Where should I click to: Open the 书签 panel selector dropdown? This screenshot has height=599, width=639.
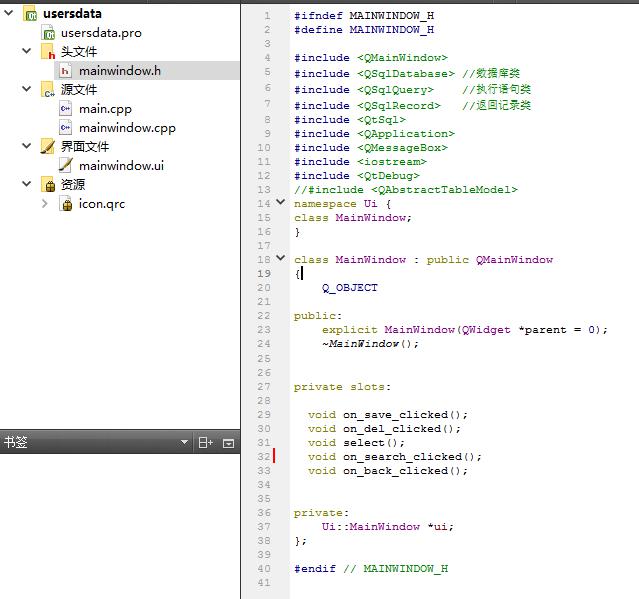tap(184, 442)
